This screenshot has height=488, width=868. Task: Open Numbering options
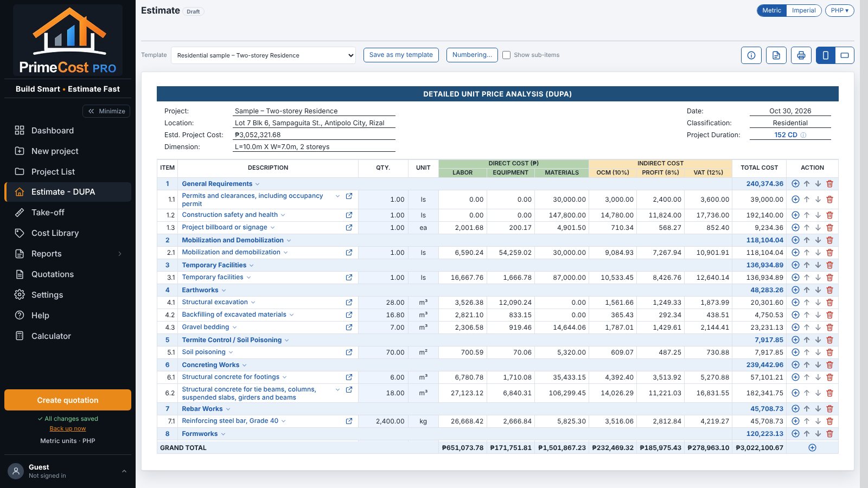click(472, 55)
